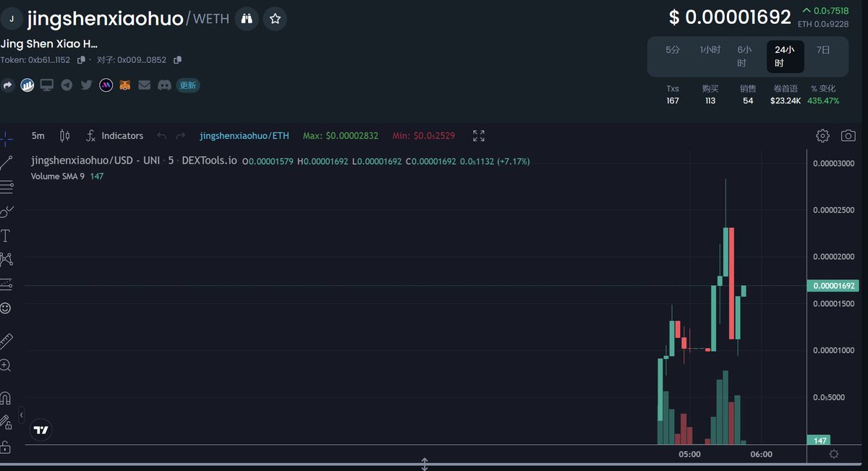
Task: Take a chart snapshot with camera
Action: [848, 135]
